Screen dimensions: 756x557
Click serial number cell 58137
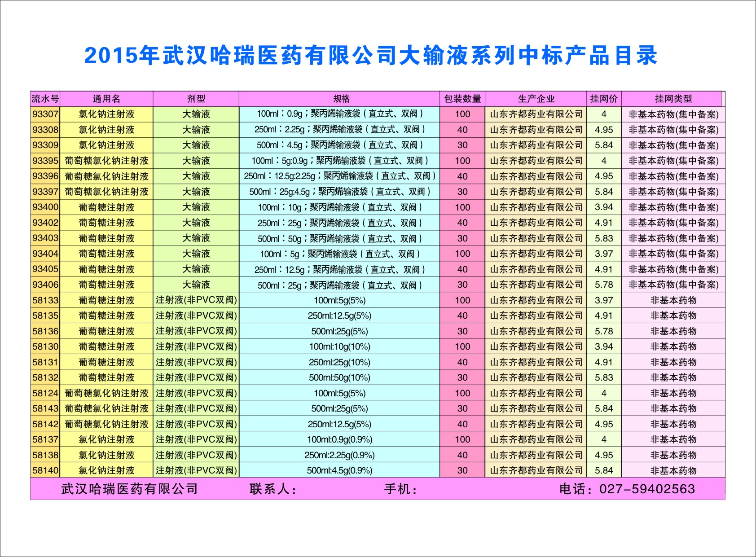point(45,439)
